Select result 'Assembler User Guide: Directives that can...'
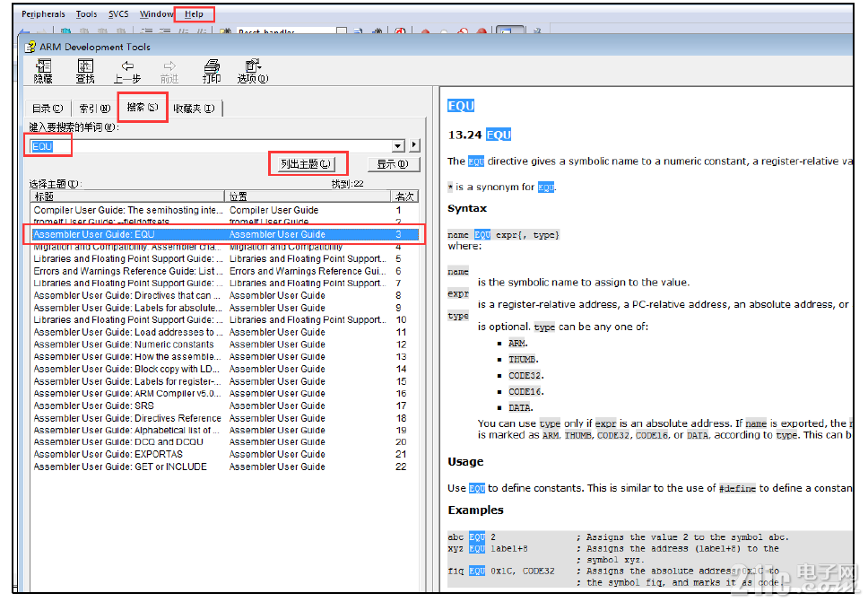The height and width of the screenshot is (602, 868). click(224, 296)
